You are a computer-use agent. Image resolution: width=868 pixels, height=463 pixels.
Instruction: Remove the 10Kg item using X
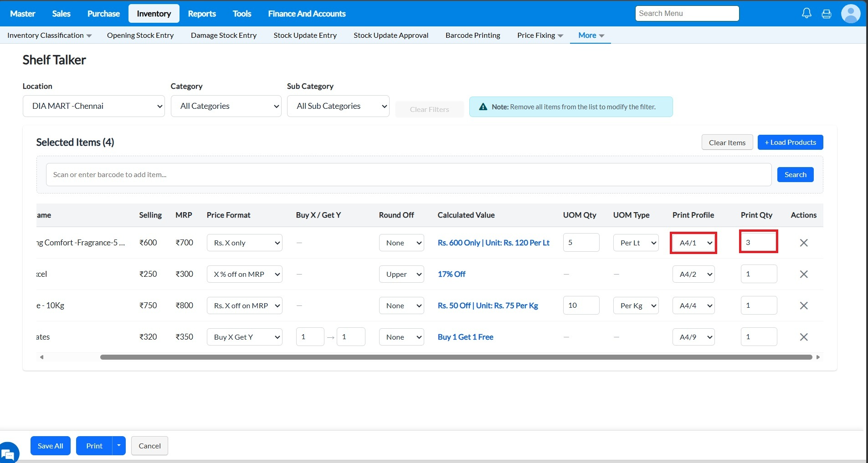[803, 305]
